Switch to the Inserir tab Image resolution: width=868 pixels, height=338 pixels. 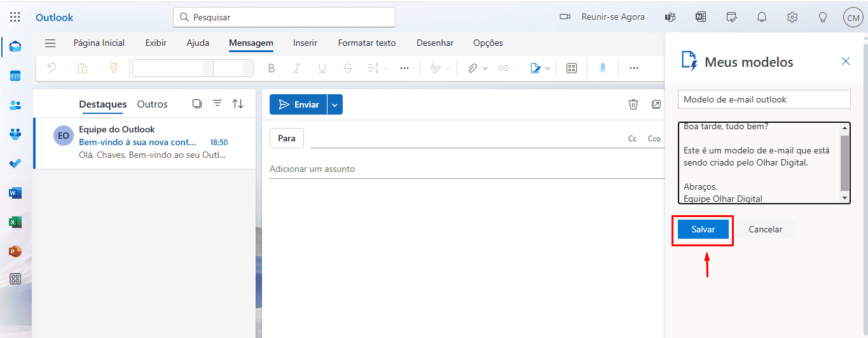point(305,43)
